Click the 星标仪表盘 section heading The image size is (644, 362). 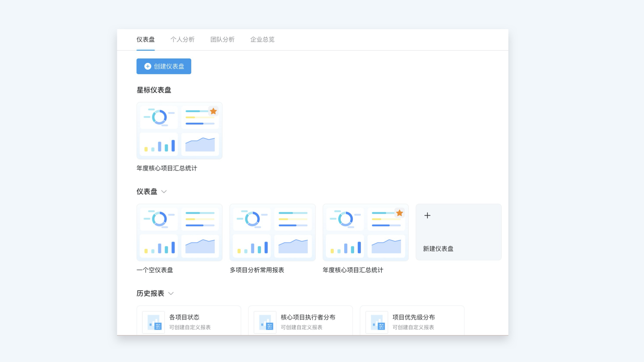[x=154, y=90]
